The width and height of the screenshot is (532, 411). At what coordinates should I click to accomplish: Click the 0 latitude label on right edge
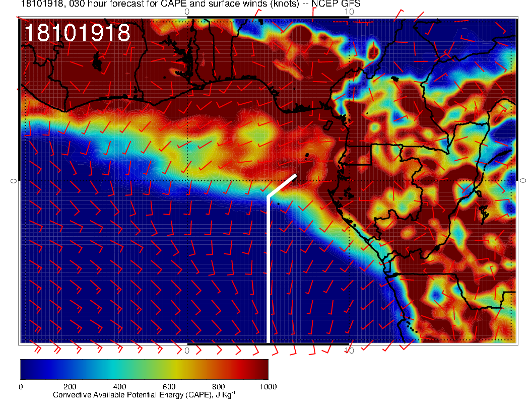(x=523, y=180)
